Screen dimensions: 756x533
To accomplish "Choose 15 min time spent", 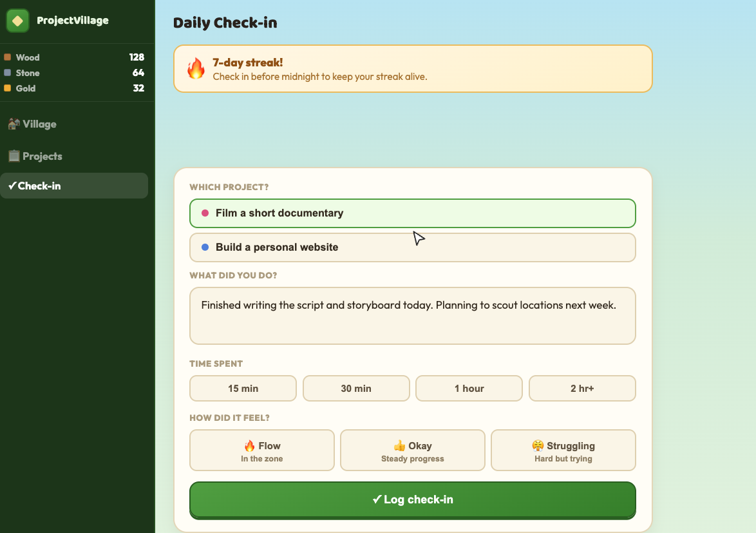I will pos(243,388).
